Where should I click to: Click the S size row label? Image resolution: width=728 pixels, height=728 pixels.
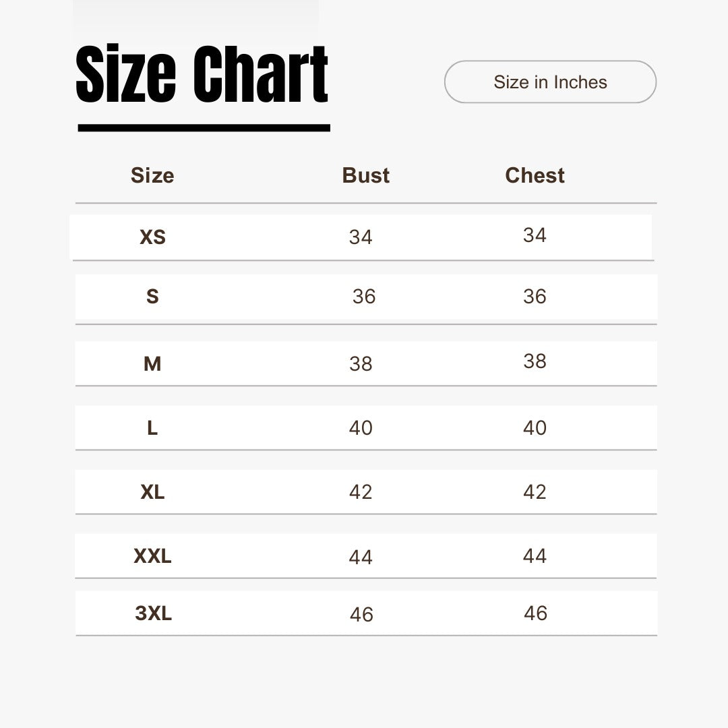152,297
